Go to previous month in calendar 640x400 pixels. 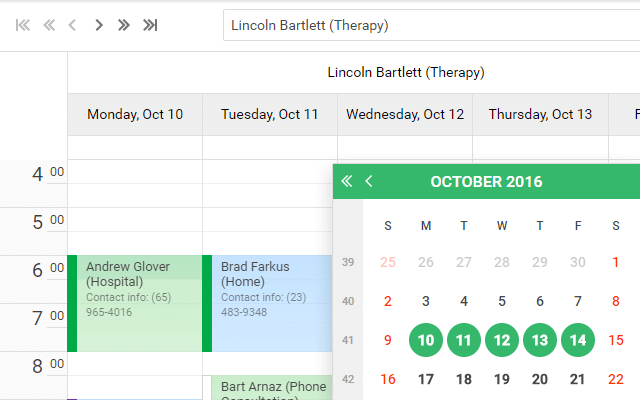pyautogui.click(x=369, y=181)
